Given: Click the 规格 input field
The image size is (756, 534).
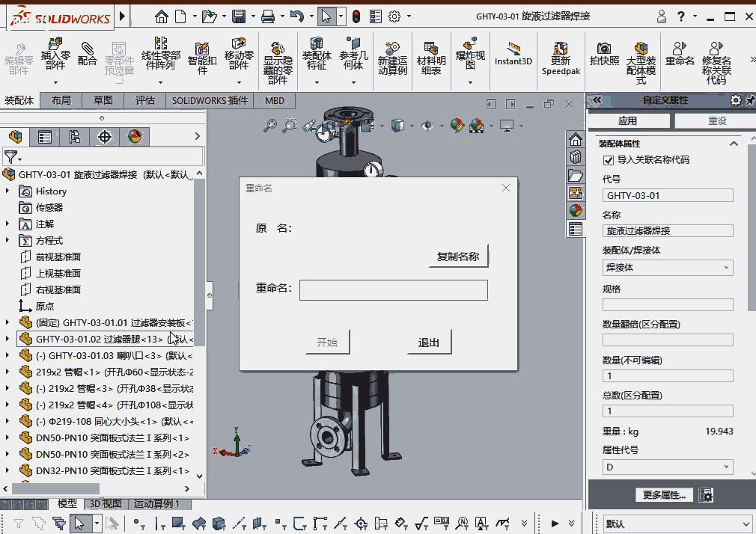Looking at the screenshot, I should pyautogui.click(x=668, y=304).
